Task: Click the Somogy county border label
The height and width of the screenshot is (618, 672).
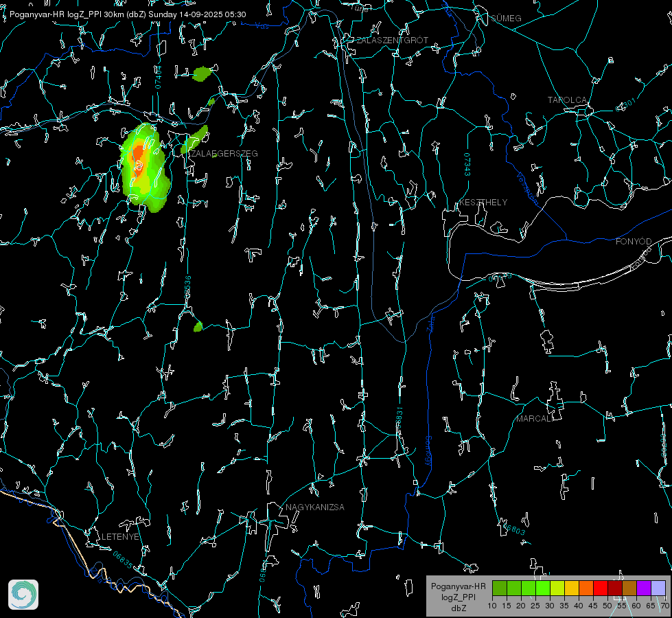Action: pyautogui.click(x=428, y=451)
